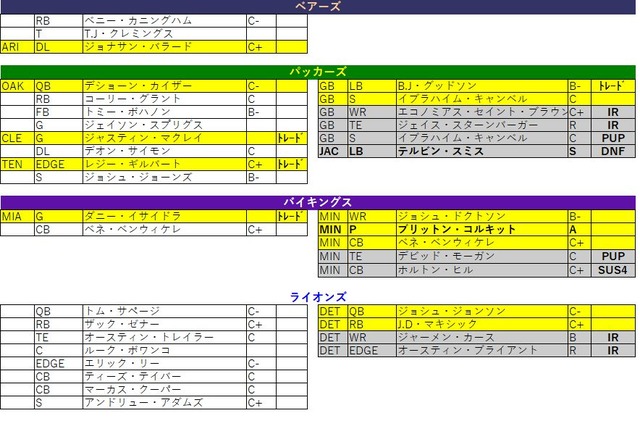This screenshot has width=640, height=421.
Task: Select cell ルーク・ボワンコ
Action: (x=164, y=350)
